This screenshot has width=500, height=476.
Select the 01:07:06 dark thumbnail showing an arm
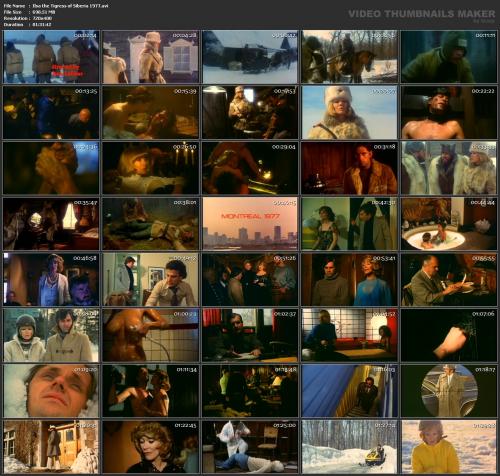click(x=449, y=335)
